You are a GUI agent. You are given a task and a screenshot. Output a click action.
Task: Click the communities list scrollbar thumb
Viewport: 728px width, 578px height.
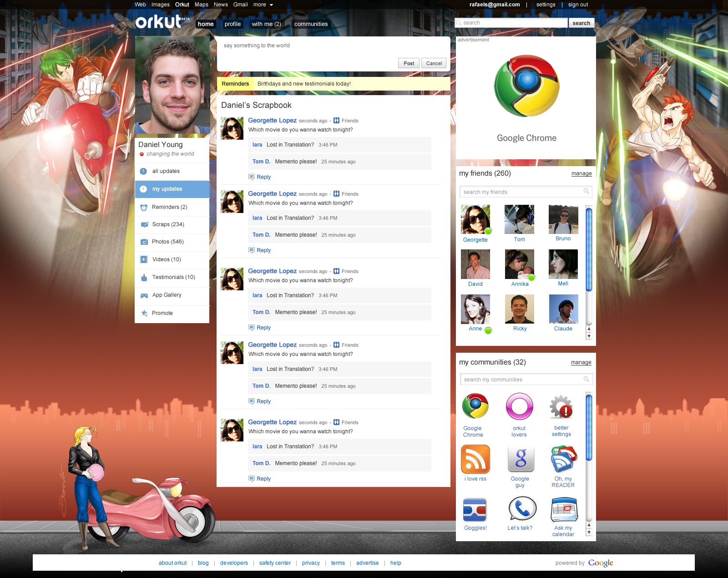[x=589, y=428]
